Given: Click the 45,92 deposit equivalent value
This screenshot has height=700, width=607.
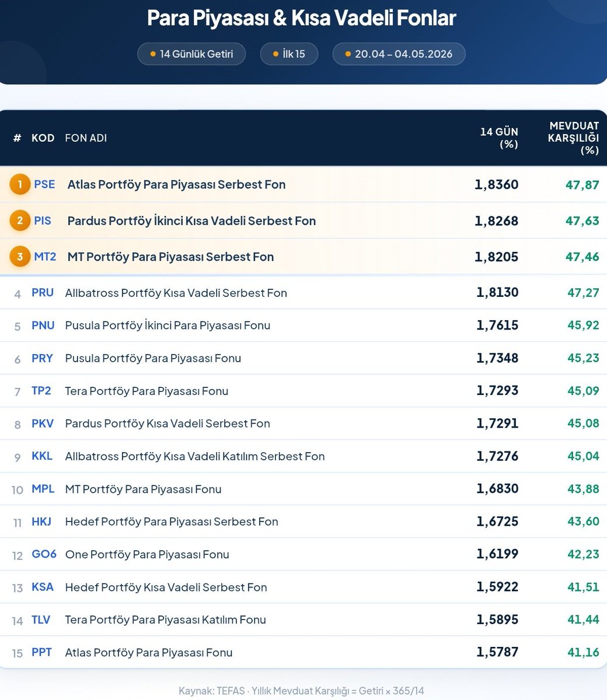Looking at the screenshot, I should coord(584,325).
